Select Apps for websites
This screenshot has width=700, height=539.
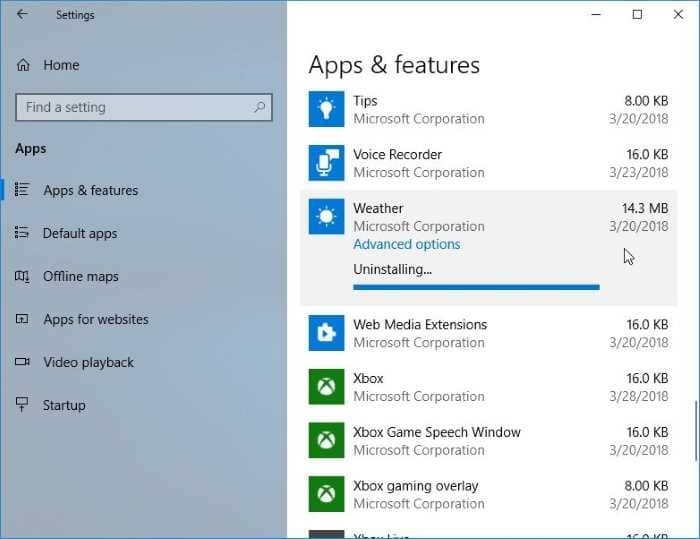95,319
